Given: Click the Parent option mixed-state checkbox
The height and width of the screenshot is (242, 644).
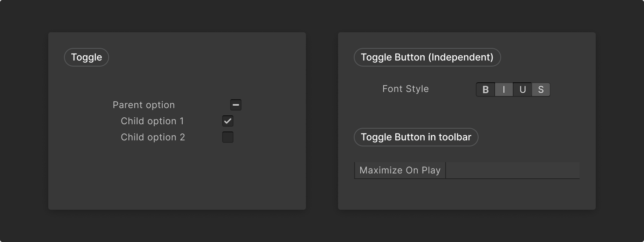Looking at the screenshot, I should [236, 105].
